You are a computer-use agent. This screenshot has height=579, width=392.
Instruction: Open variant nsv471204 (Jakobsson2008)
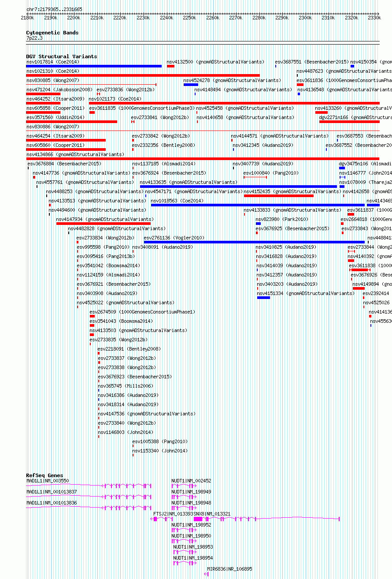pos(59,90)
